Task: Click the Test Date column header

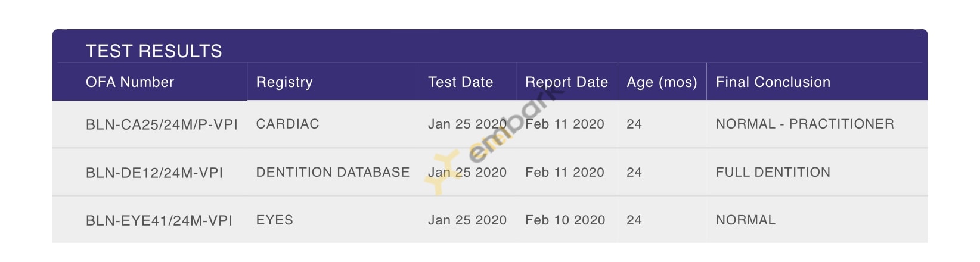Action: 461,82
